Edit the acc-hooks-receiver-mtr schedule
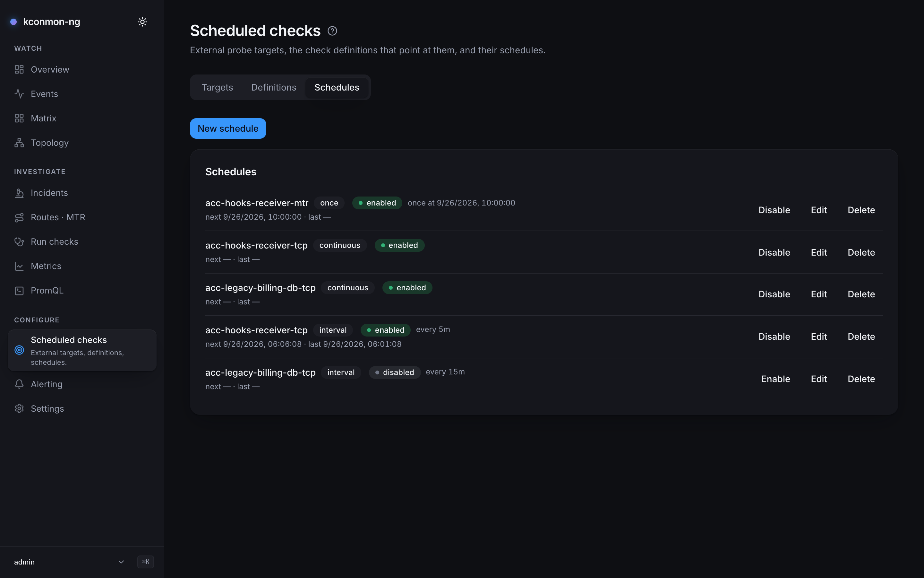This screenshot has height=578, width=924. pos(819,210)
